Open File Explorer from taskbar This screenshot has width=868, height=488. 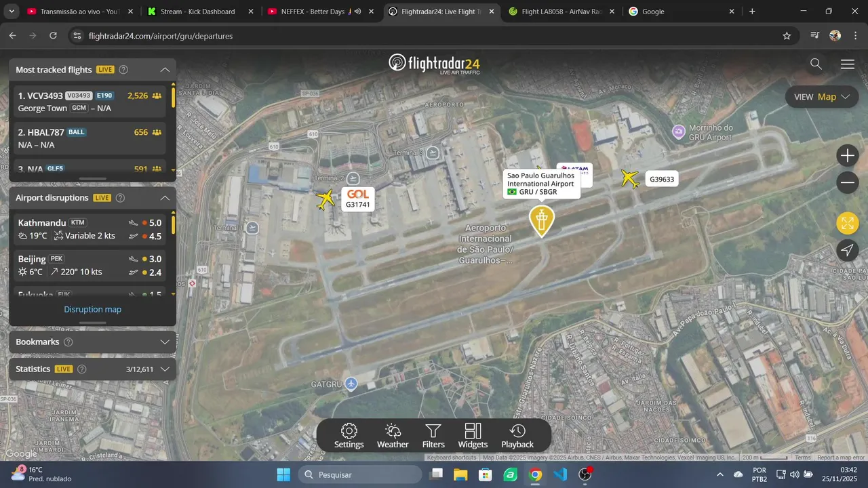pos(460,474)
